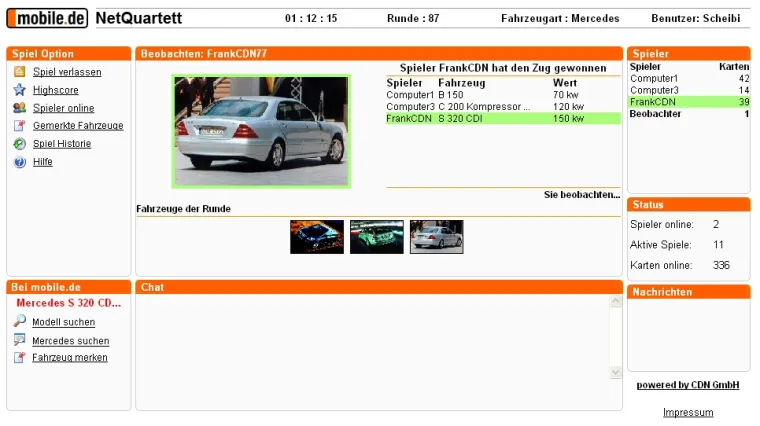Click the Hilfe question mark icon
760x426 pixels.
tap(19, 162)
